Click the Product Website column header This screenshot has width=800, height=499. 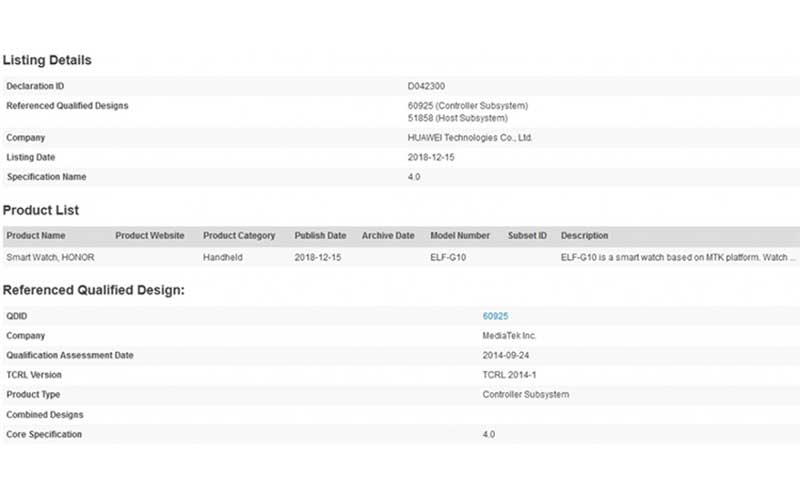(x=149, y=236)
